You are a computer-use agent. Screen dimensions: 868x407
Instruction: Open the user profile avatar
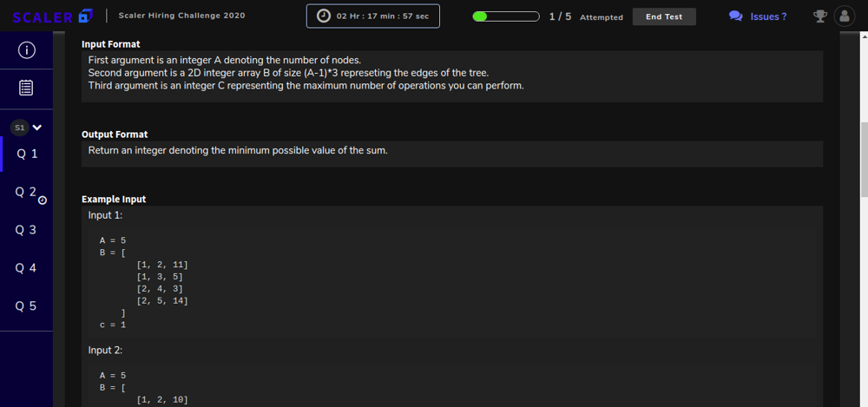[x=845, y=16]
